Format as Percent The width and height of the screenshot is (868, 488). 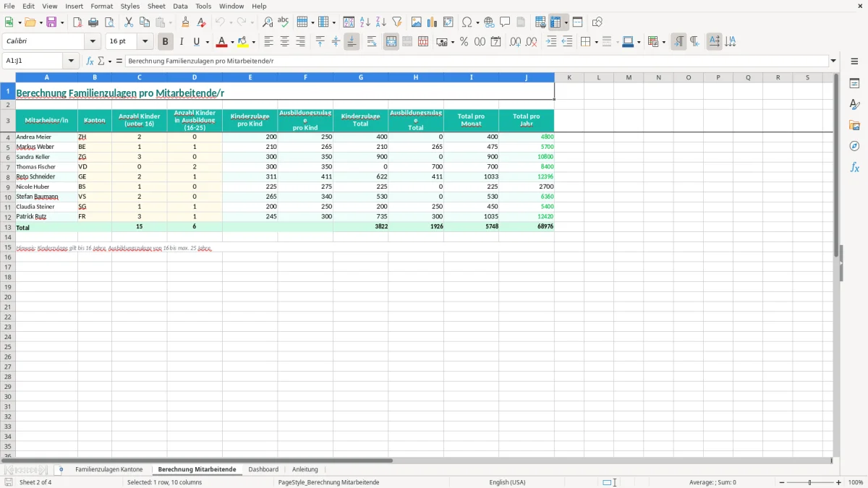coord(464,42)
